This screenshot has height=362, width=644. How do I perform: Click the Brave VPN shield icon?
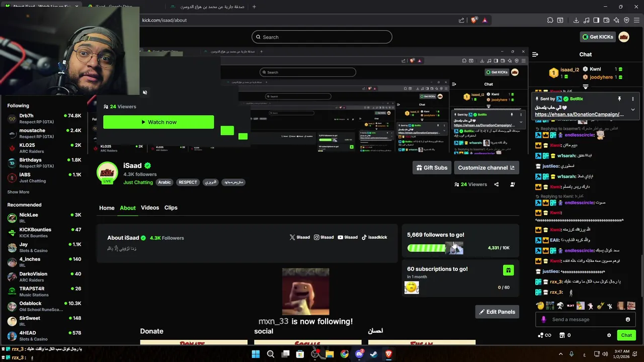point(626,20)
